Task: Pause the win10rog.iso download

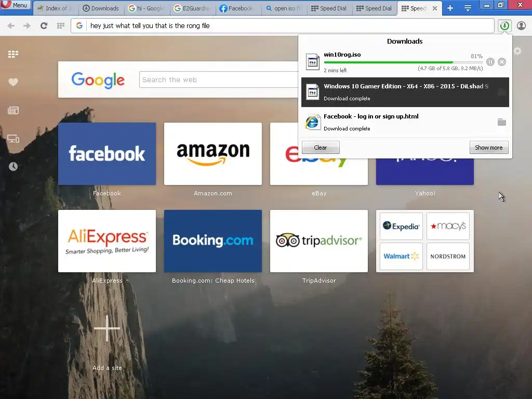Action: coord(490,62)
